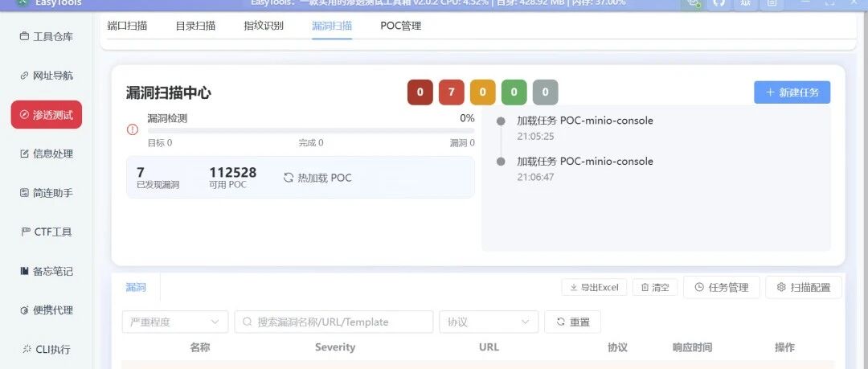The height and width of the screenshot is (369, 868).
Task: Click the GitHub icon in title bar
Action: pyautogui.click(x=719, y=3)
